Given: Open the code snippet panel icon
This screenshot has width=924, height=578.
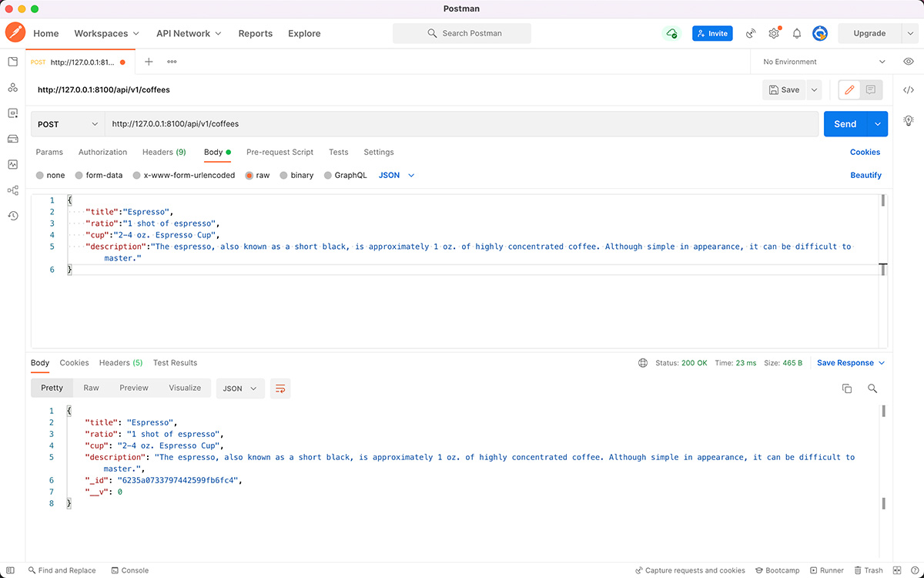Looking at the screenshot, I should click(909, 90).
